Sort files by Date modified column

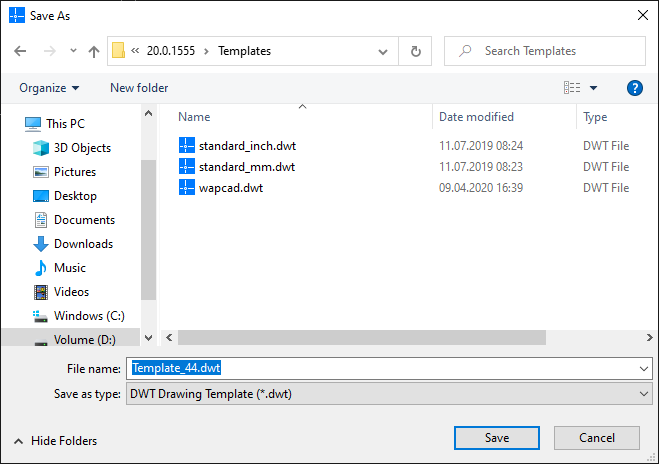click(x=476, y=117)
